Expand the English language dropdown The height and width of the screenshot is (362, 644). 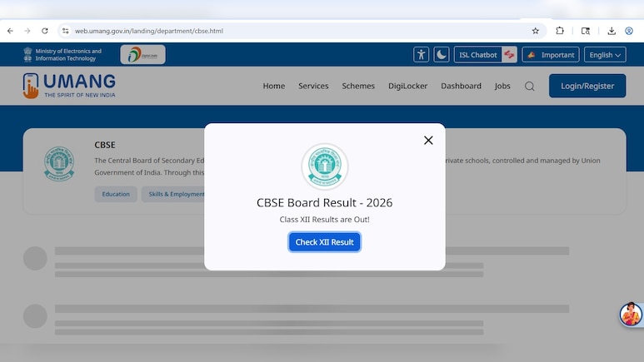click(605, 55)
